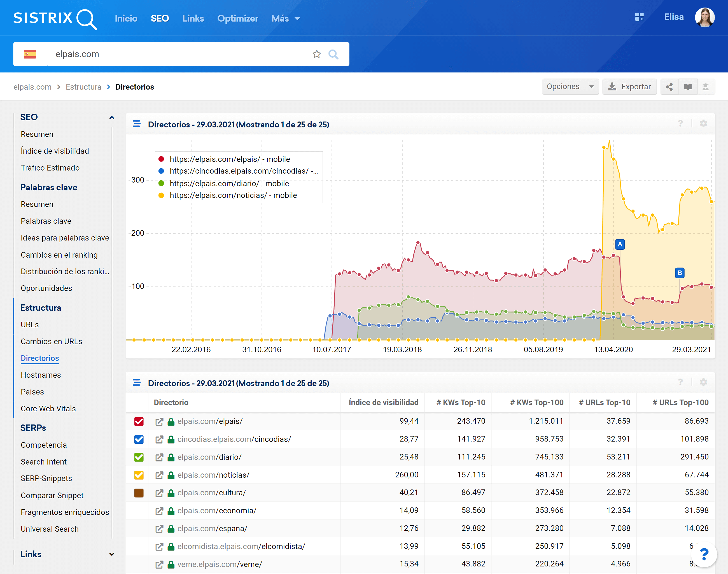Image resolution: width=728 pixels, height=574 pixels.
Task: Click the open book handbook icon
Action: click(688, 87)
